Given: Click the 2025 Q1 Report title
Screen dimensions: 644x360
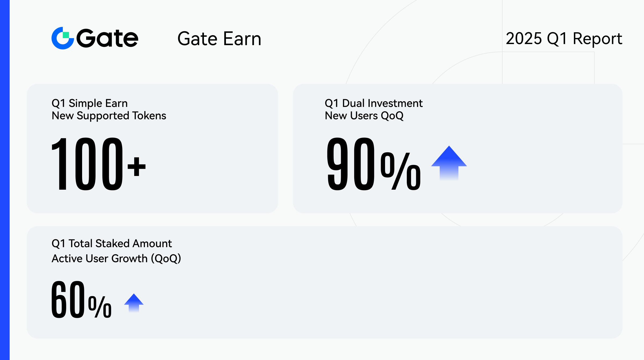Looking at the screenshot, I should 564,39.
